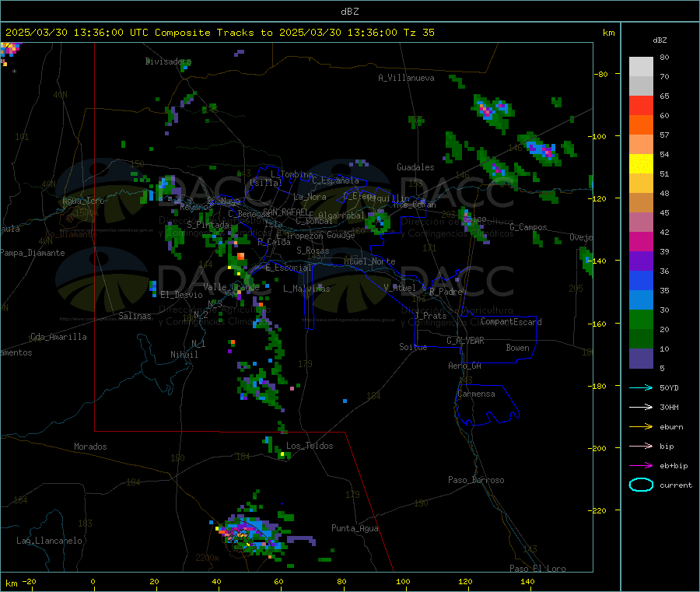The image size is (700, 592).
Task: Select the red swatch in dBZ scale
Action: [x=641, y=105]
